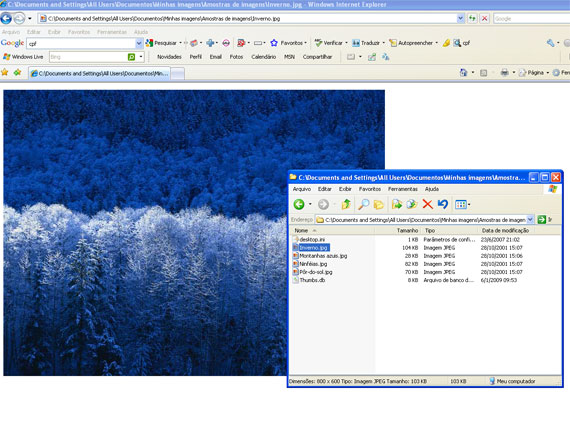This screenshot has height=429, width=570.
Task: Click the Copy To folder icon in Explorer
Action: [x=412, y=204]
